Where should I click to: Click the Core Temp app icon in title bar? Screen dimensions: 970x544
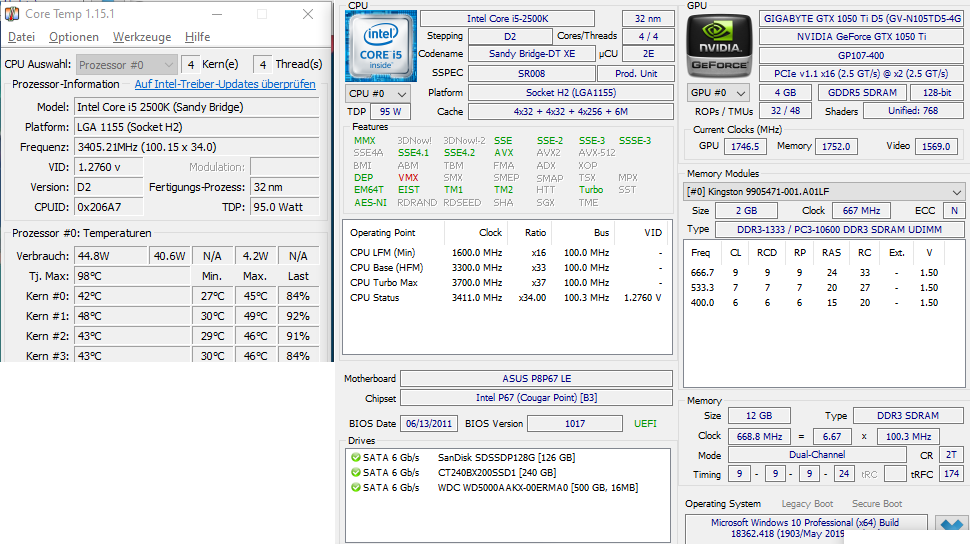click(x=12, y=14)
